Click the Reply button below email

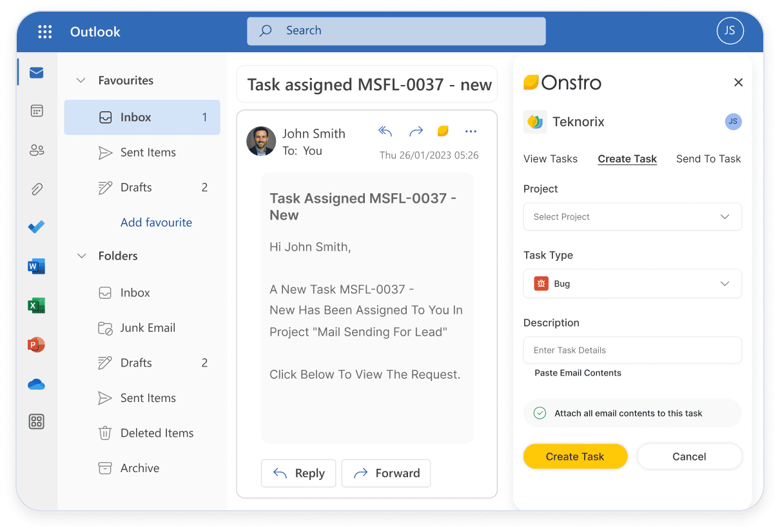[x=298, y=473]
